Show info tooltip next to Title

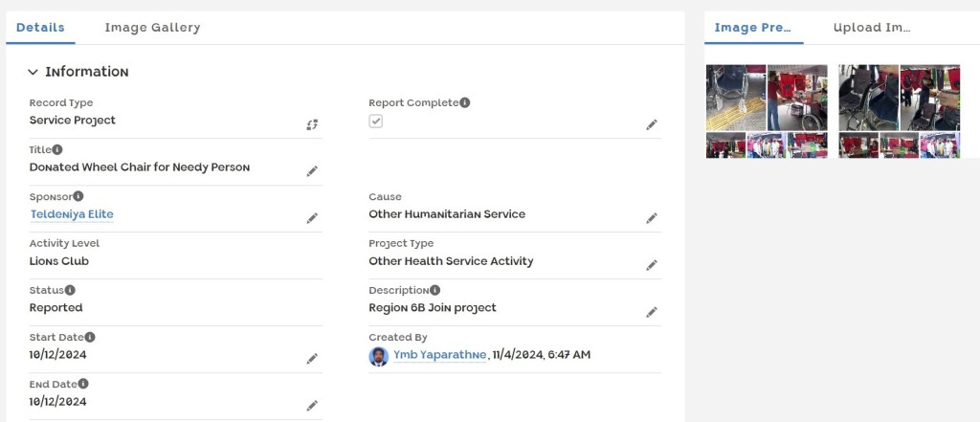point(56,149)
